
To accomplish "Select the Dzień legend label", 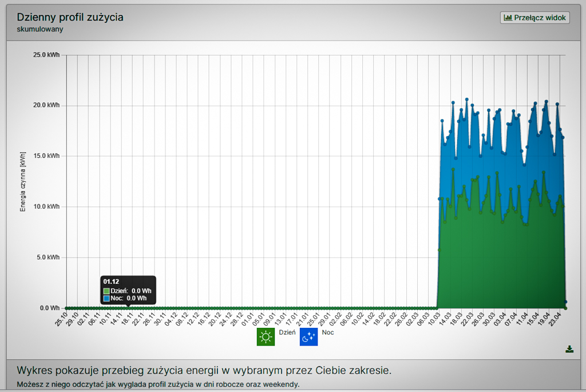I will click(x=287, y=332).
